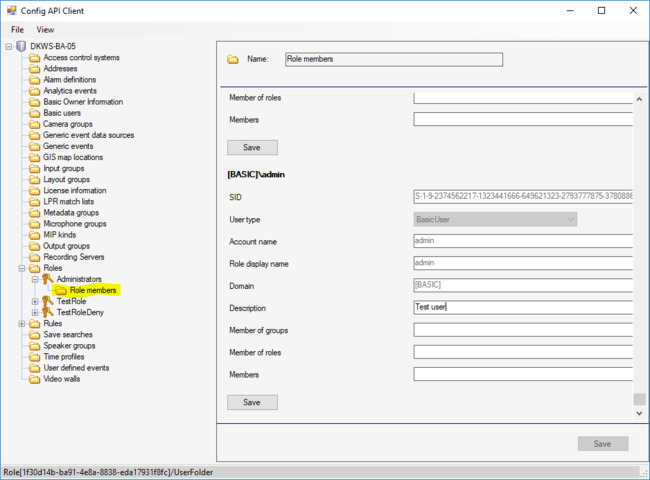Click the Recording Servers folder icon
Viewport: 650px width, 480px height.
tap(35, 257)
